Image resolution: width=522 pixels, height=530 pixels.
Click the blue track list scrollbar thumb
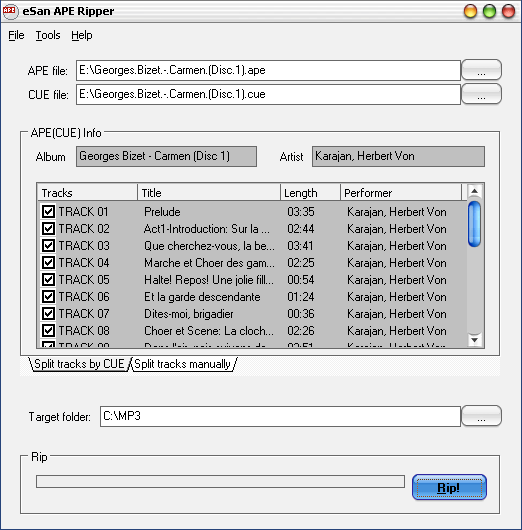click(x=474, y=224)
